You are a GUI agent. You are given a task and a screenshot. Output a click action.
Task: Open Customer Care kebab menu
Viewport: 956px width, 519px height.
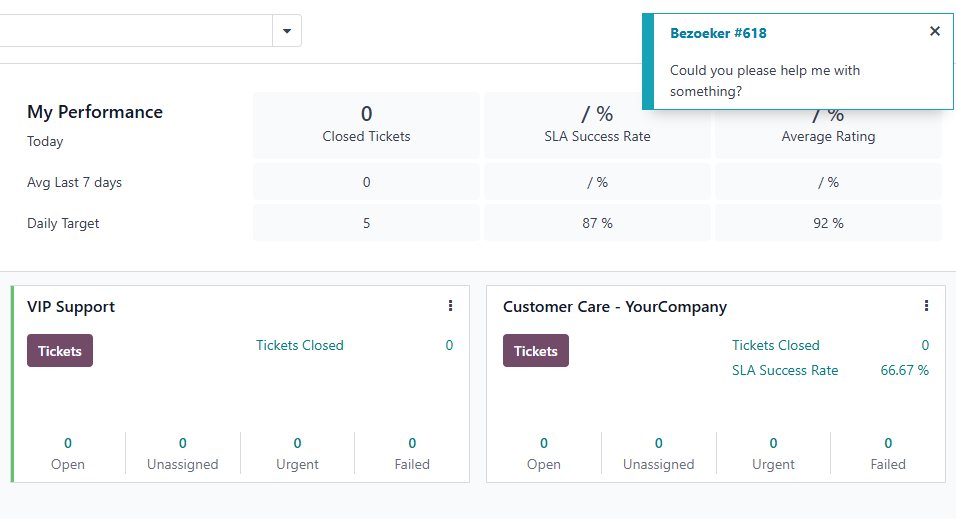pos(926,306)
